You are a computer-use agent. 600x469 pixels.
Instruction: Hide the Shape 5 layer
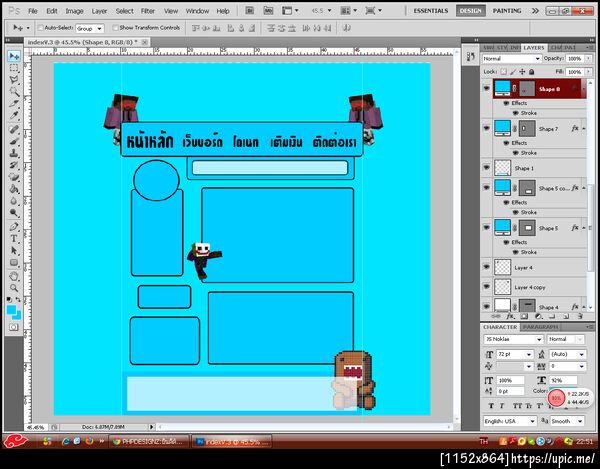(x=487, y=227)
